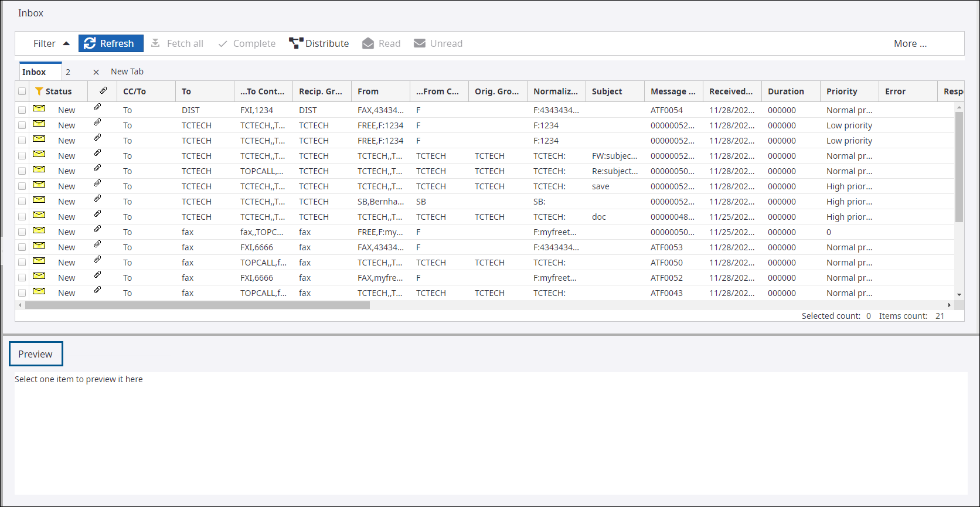Click the Preview button

36,354
